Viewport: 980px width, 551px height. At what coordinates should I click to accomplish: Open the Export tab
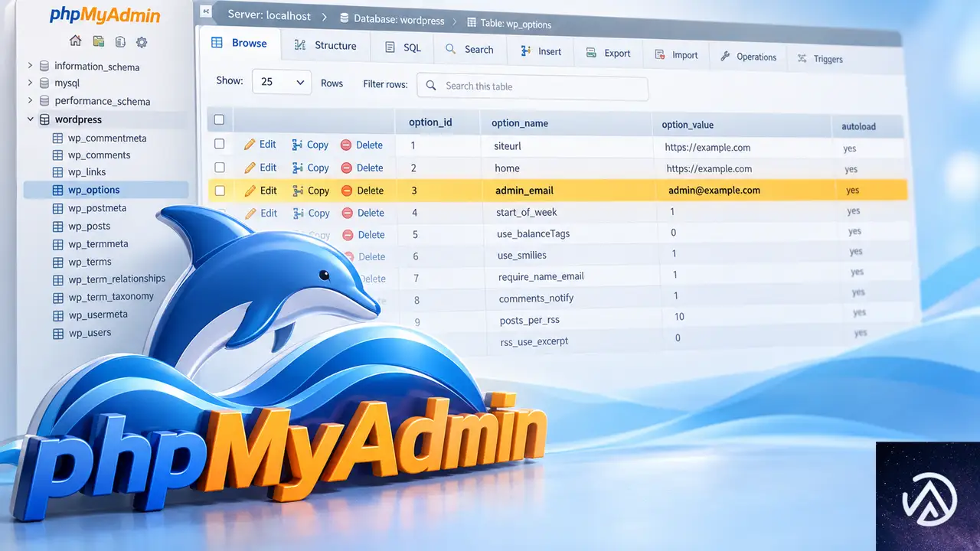click(x=608, y=53)
